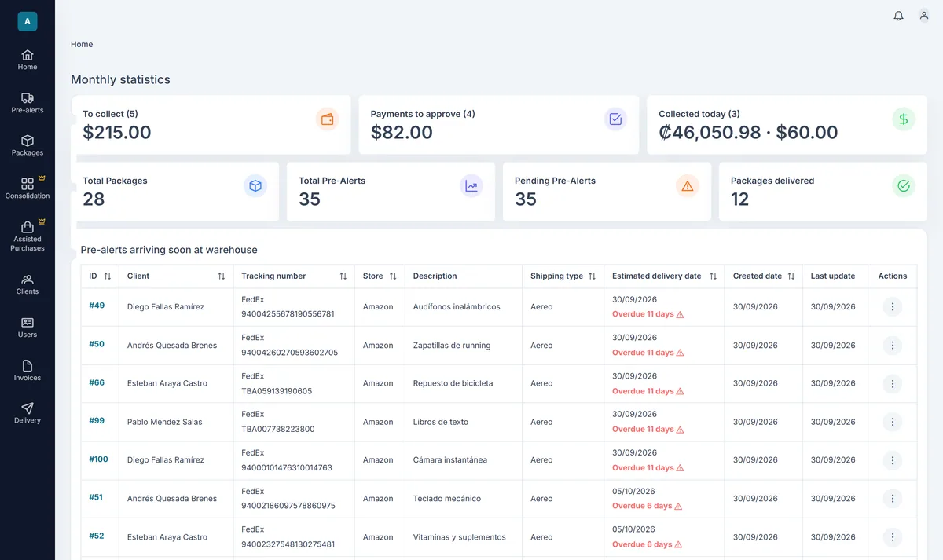Open Users in sidebar
This screenshot has height=560, width=943.
click(28, 328)
